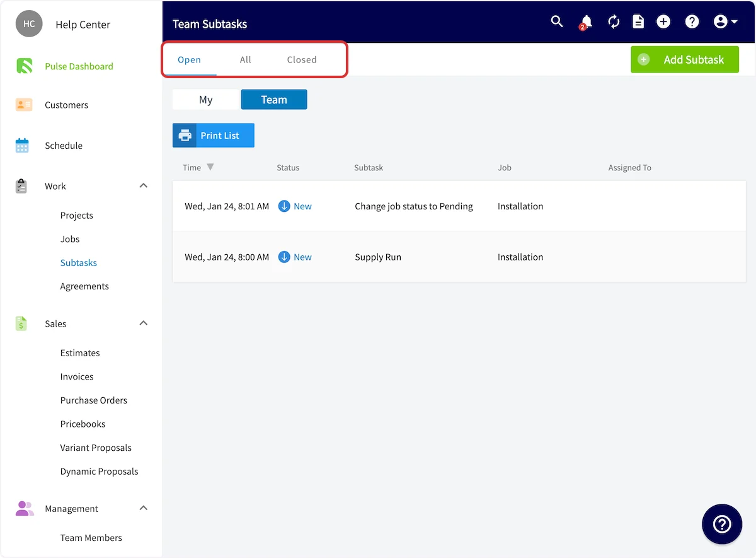Click the Customers contact card icon
Image resolution: width=756 pixels, height=558 pixels.
point(24,105)
